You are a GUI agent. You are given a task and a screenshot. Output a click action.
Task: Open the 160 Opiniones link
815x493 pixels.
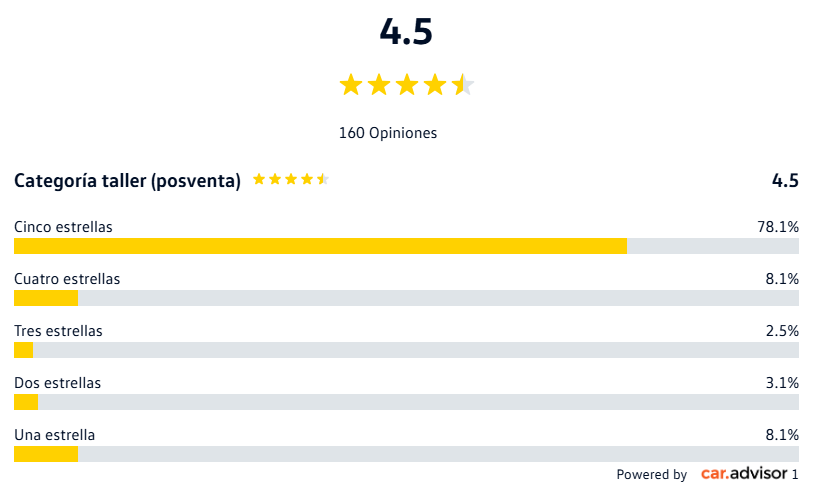click(388, 132)
